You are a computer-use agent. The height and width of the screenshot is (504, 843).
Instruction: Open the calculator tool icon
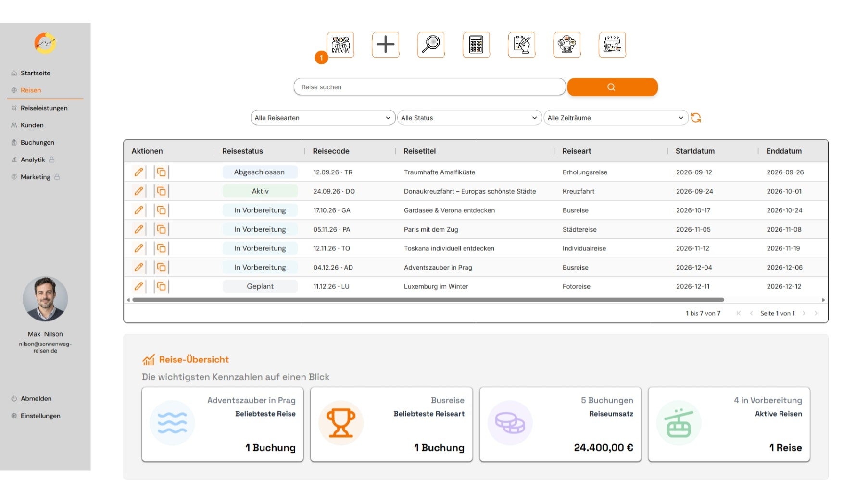476,45
